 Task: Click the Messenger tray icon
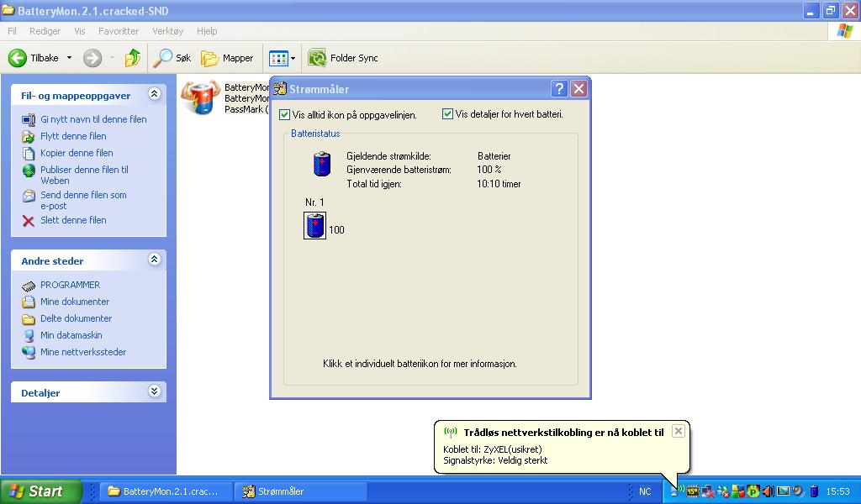[723, 491]
